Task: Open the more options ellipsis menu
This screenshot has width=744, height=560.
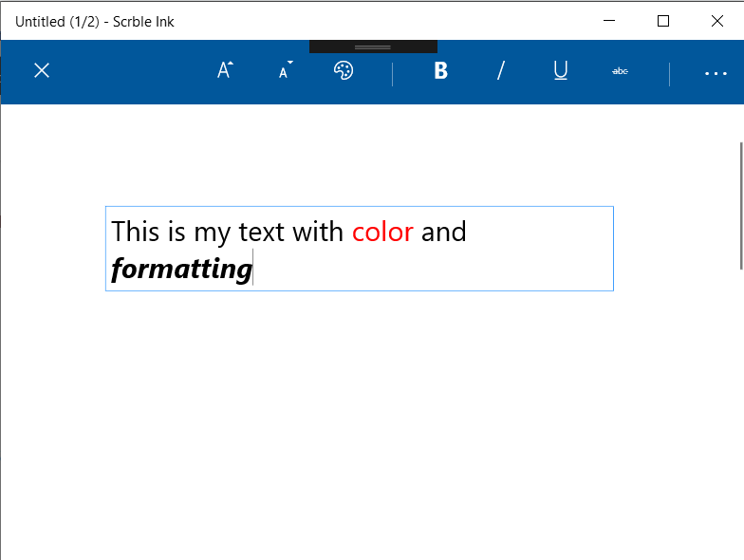Action: tap(716, 73)
